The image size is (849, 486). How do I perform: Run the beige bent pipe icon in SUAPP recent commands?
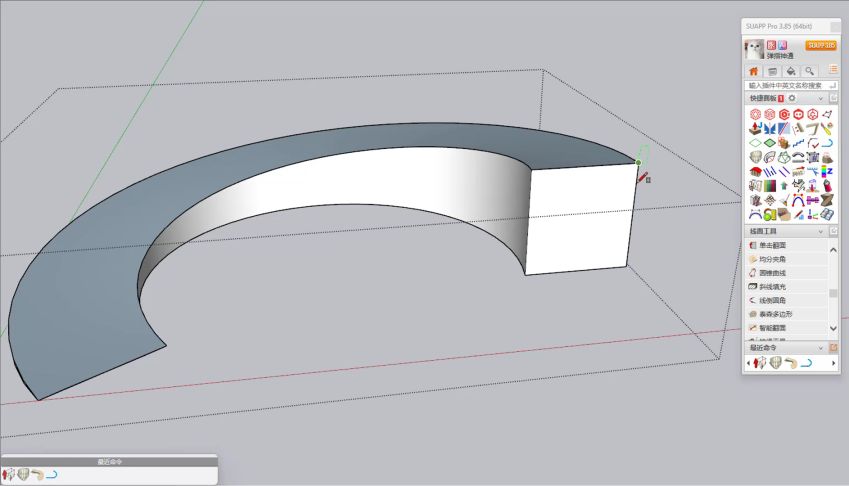pos(791,363)
